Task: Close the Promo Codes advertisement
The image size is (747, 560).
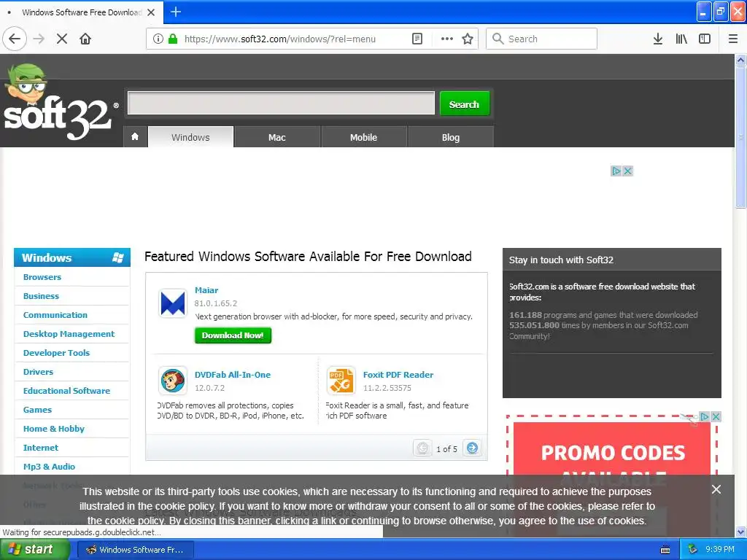Action: click(716, 416)
